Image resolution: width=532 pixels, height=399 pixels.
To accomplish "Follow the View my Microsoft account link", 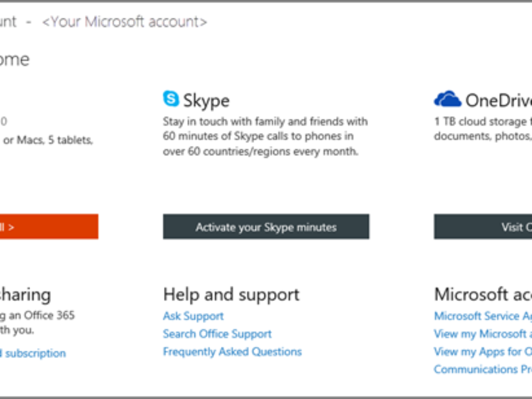I will click(483, 334).
